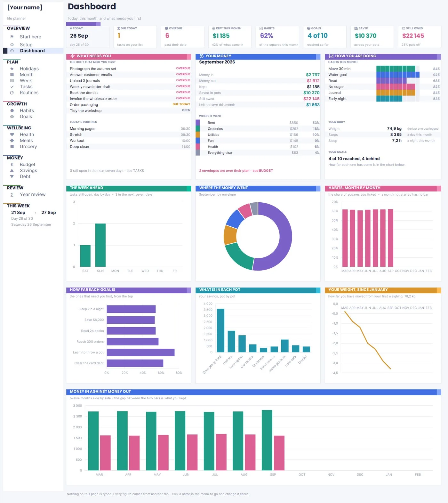Image resolution: width=448 pixels, height=503 pixels.
Task: Click the Steps value 8 385
Action: (x=396, y=135)
